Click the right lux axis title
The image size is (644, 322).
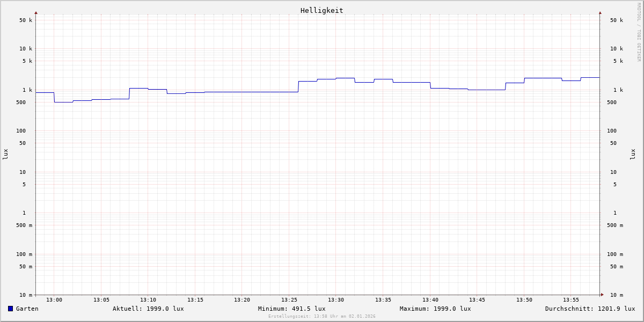point(633,154)
